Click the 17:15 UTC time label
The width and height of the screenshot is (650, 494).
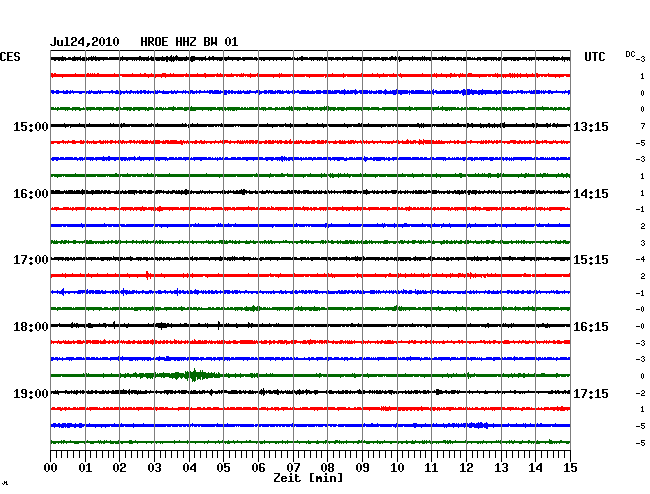[x=591, y=393]
